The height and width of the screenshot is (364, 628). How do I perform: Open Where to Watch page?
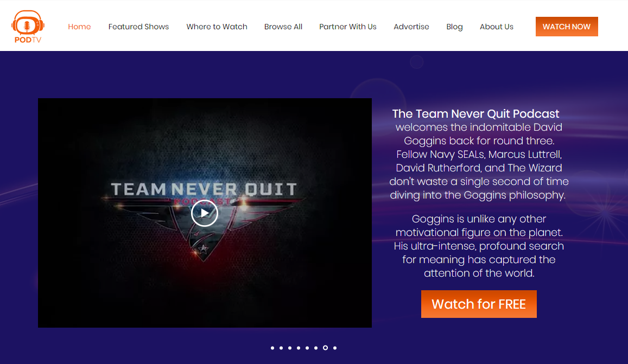217,27
